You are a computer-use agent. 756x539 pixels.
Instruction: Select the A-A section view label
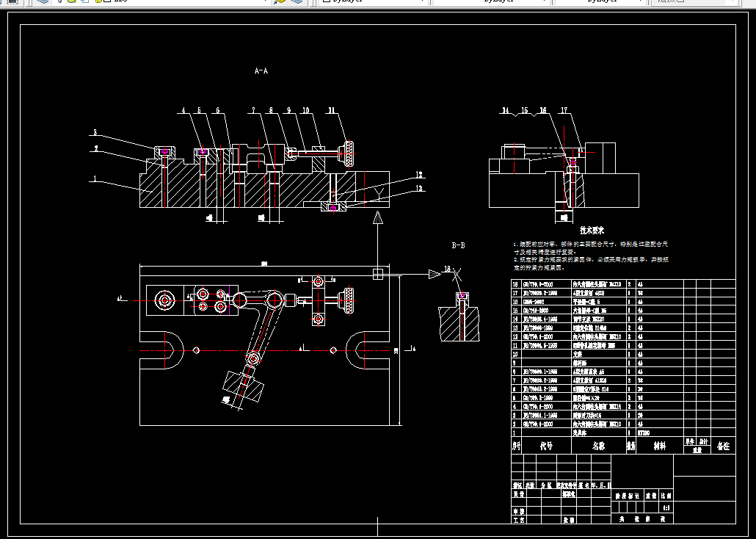pos(261,71)
